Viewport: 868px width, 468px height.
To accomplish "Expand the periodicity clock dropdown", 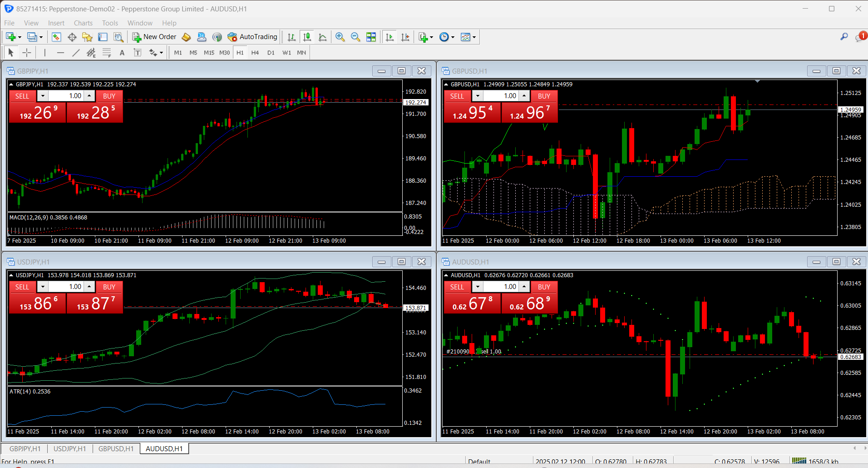I will [x=453, y=37].
